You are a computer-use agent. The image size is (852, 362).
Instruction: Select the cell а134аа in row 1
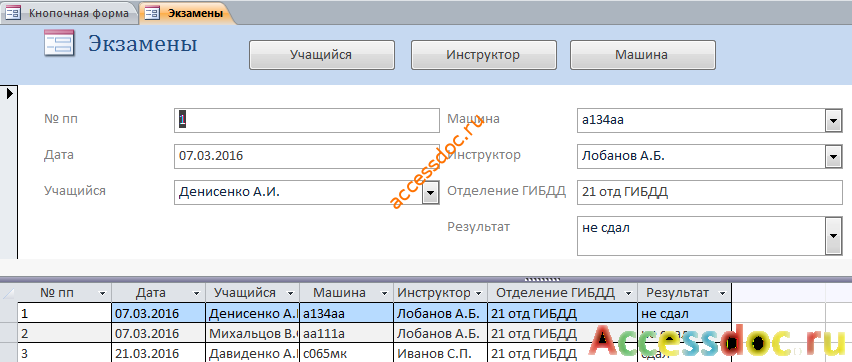[346, 314]
